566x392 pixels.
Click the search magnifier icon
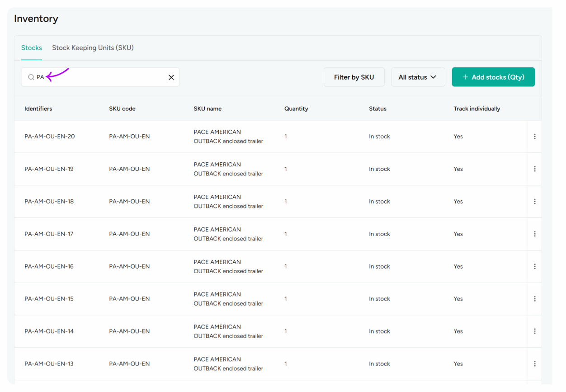31,77
